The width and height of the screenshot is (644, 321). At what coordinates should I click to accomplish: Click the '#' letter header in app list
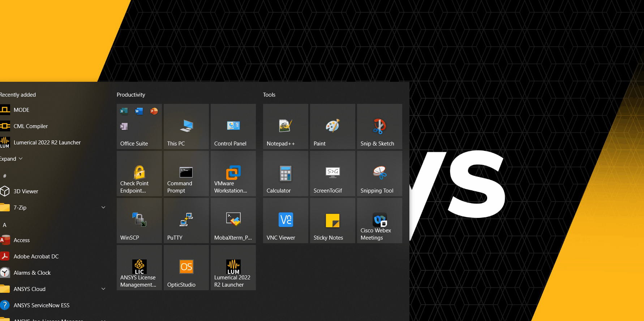coord(5,176)
